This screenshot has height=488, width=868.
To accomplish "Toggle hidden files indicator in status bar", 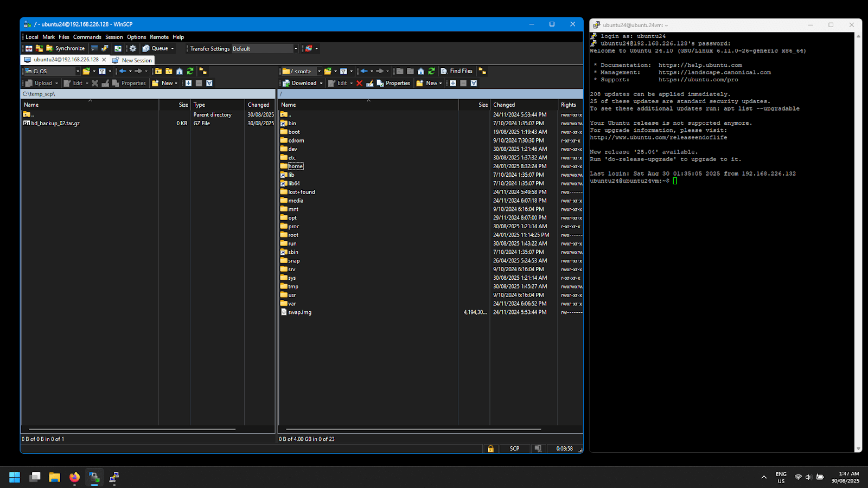I will pyautogui.click(x=538, y=448).
